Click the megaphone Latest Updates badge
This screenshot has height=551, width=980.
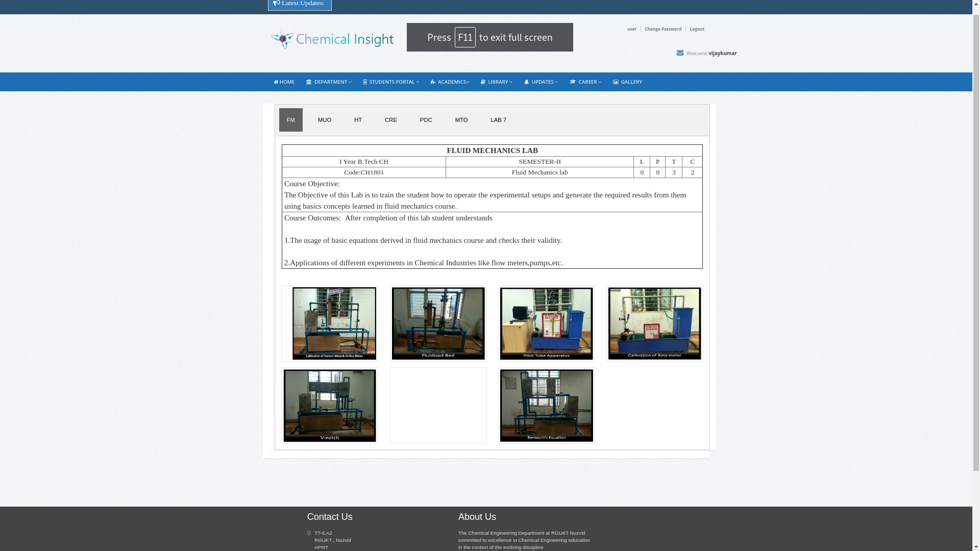pos(300,4)
